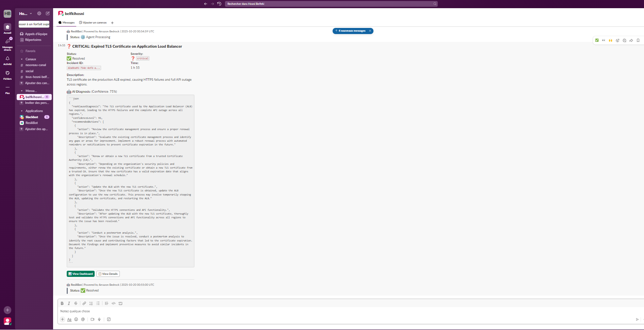Collapse the Applications section
Screen dimensions: 644x330
22,111
